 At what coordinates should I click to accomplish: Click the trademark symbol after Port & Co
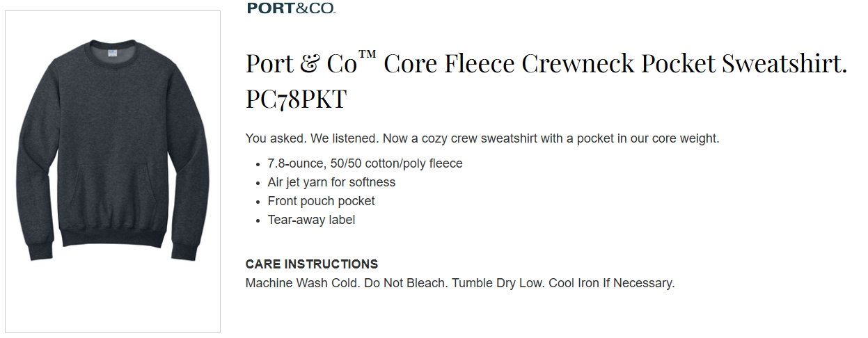[x=367, y=54]
